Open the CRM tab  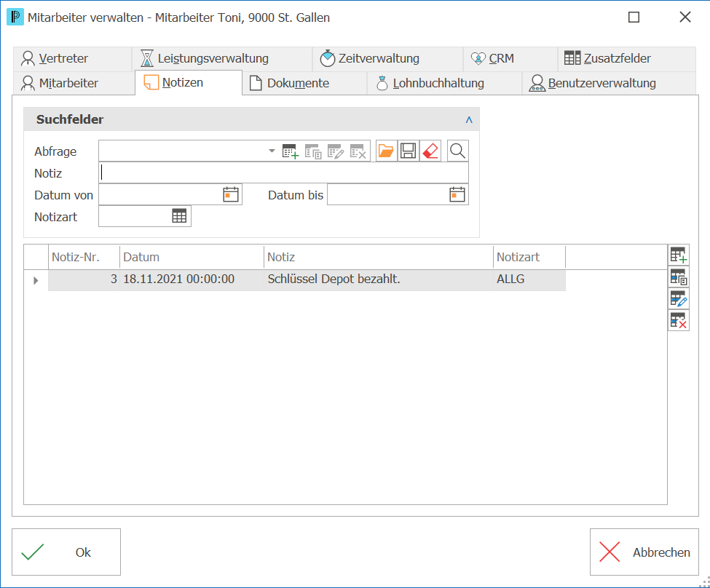(x=510, y=59)
